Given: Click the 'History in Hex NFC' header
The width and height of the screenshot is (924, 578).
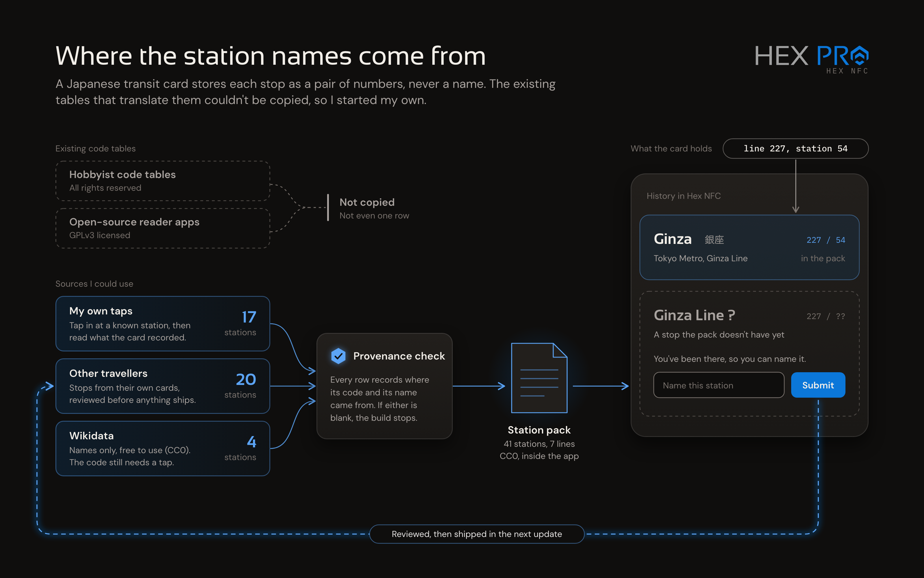Looking at the screenshot, I should click(683, 196).
